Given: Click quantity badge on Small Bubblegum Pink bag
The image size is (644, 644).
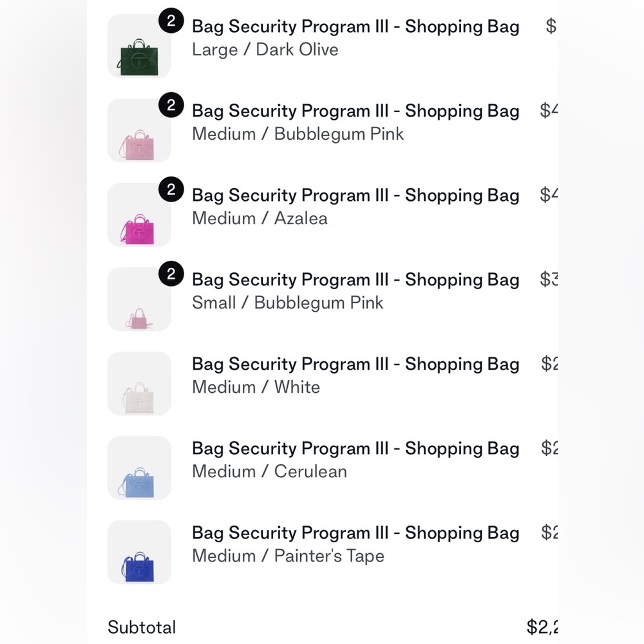Looking at the screenshot, I should 171,274.
